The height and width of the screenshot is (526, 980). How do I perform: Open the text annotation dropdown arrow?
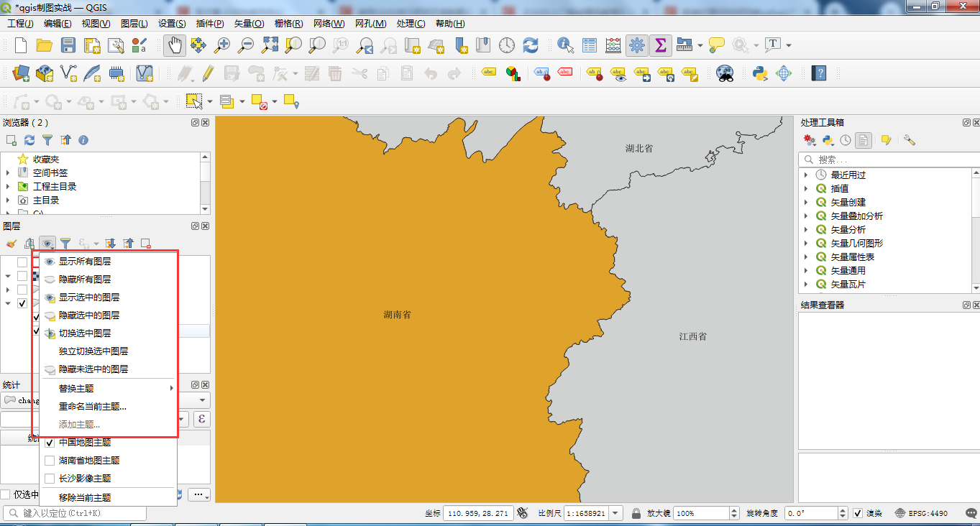tap(789, 45)
